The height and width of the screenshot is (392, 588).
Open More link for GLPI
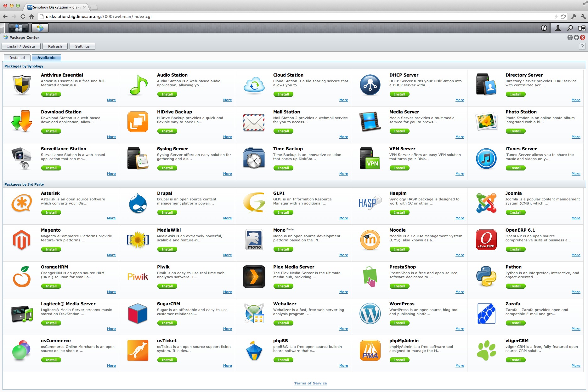tap(344, 218)
